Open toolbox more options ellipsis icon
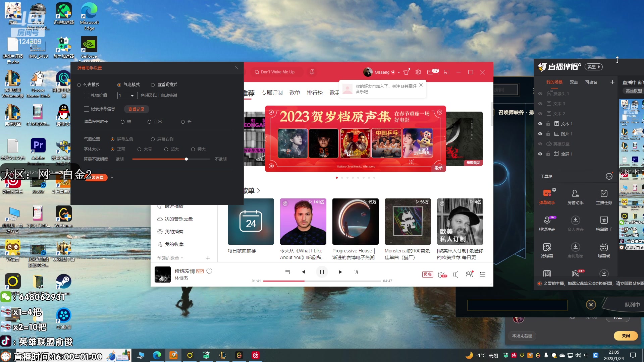Viewport: 644px width, 362px height. tap(609, 176)
